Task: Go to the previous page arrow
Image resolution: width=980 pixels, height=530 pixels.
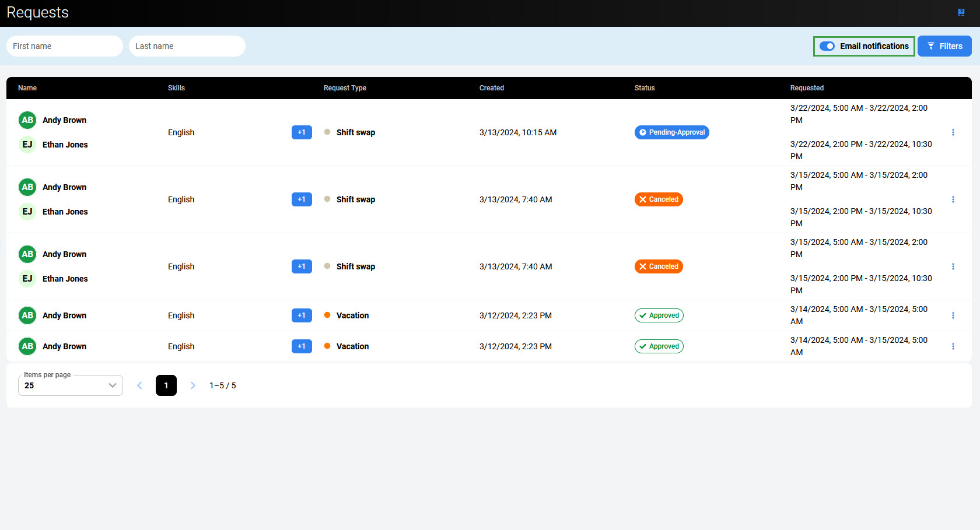Action: [139, 385]
